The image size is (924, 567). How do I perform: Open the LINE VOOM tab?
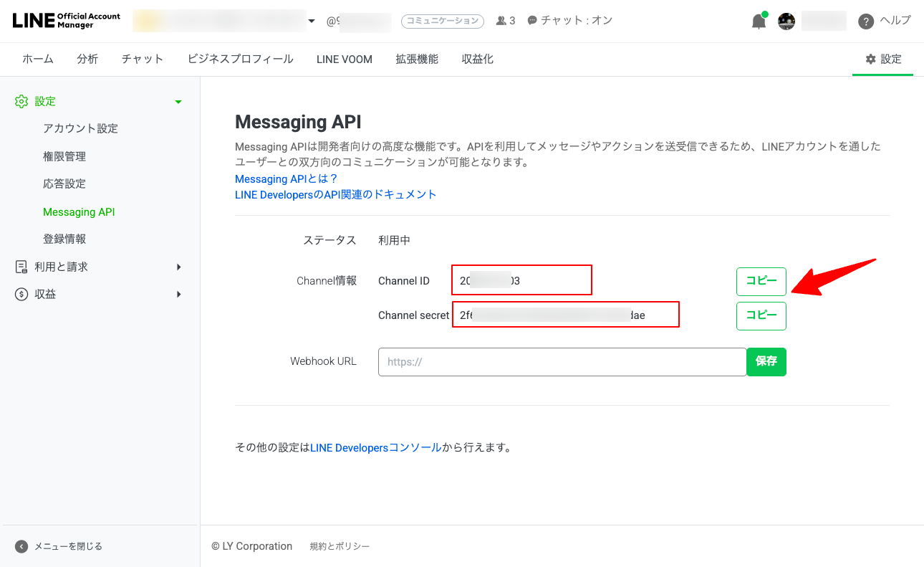(x=344, y=59)
